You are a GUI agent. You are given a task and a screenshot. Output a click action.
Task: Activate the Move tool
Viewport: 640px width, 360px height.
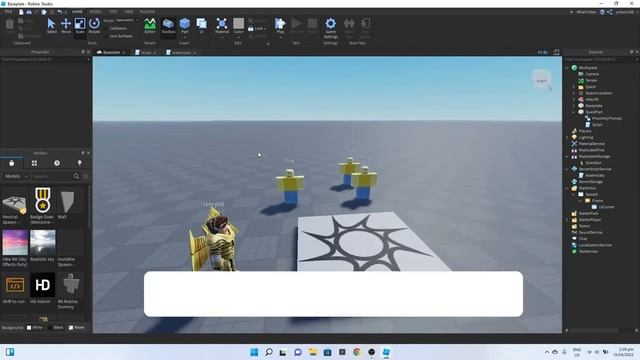66,25
